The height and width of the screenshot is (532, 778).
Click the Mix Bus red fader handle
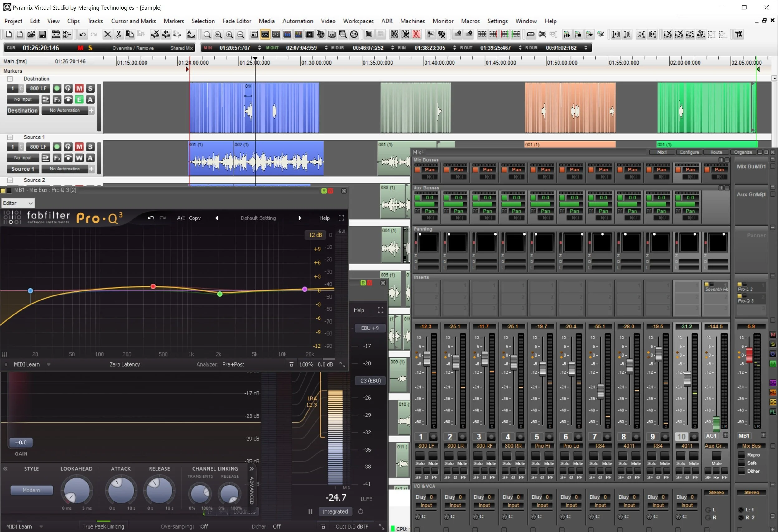pos(749,355)
